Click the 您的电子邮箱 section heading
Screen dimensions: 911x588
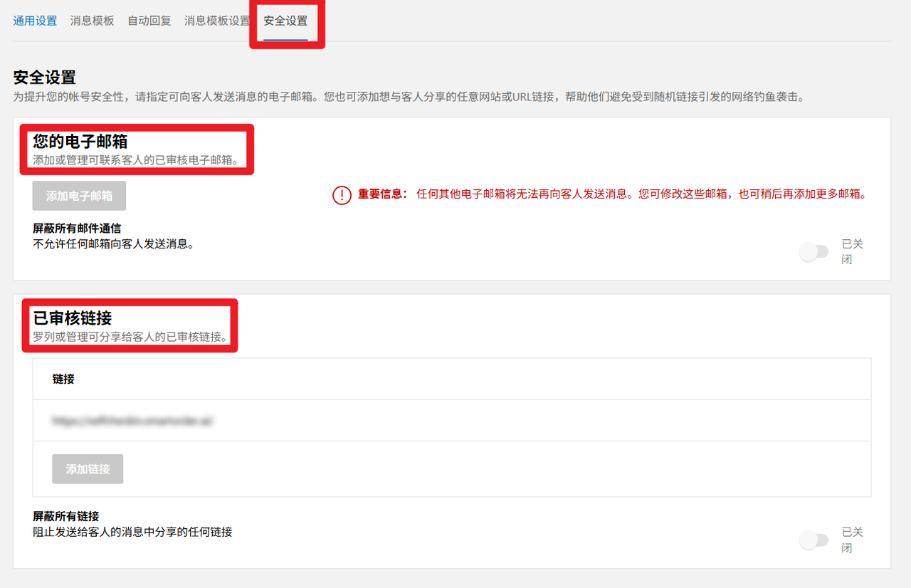click(80, 142)
